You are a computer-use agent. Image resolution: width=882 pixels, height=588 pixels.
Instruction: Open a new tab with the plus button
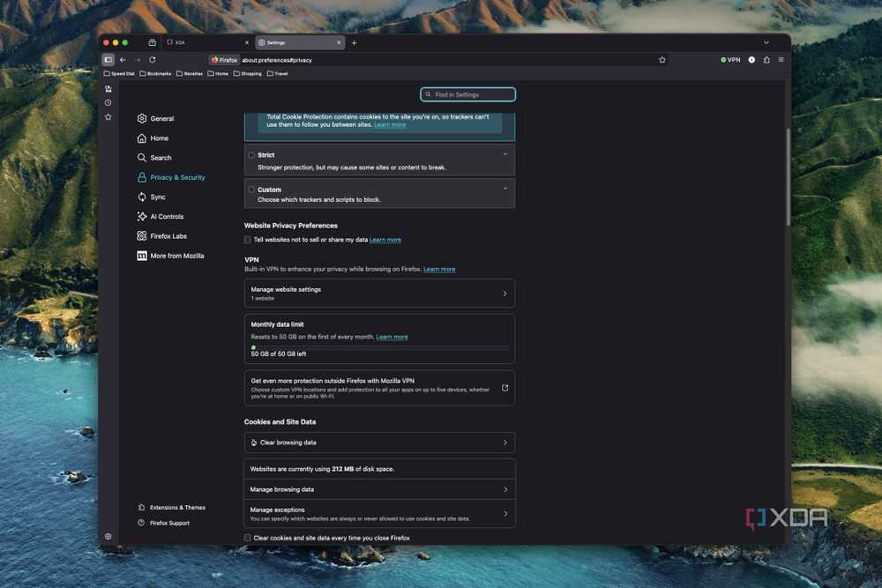(354, 42)
